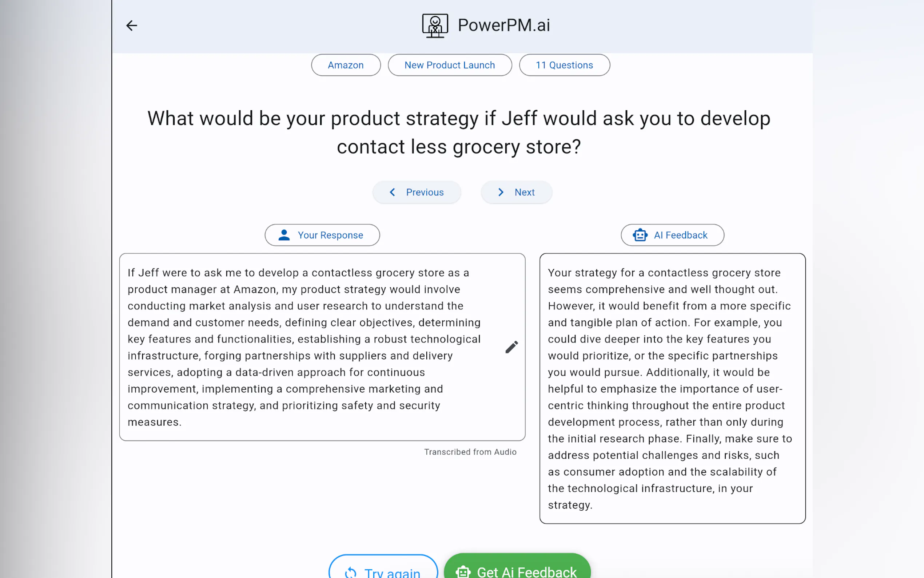Click the right chevron on Next
Screen dimensions: 924x578
501,192
